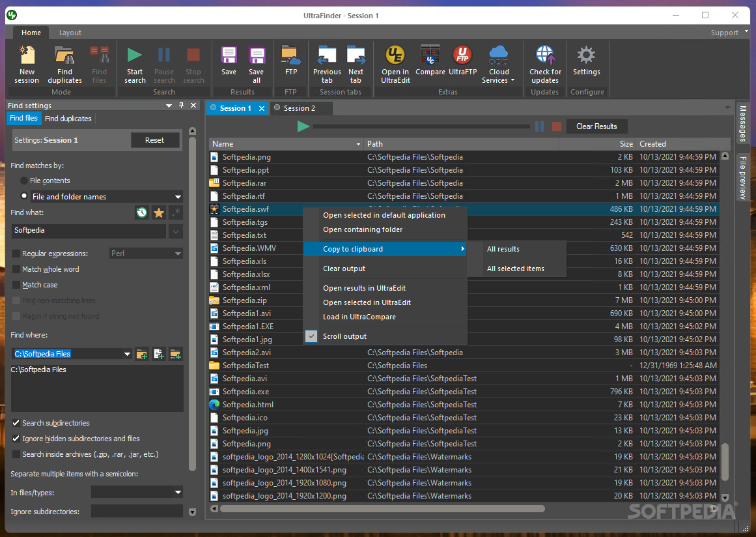Click the Reset settings button
Viewport: 756px width, 537px height.
[x=154, y=140]
